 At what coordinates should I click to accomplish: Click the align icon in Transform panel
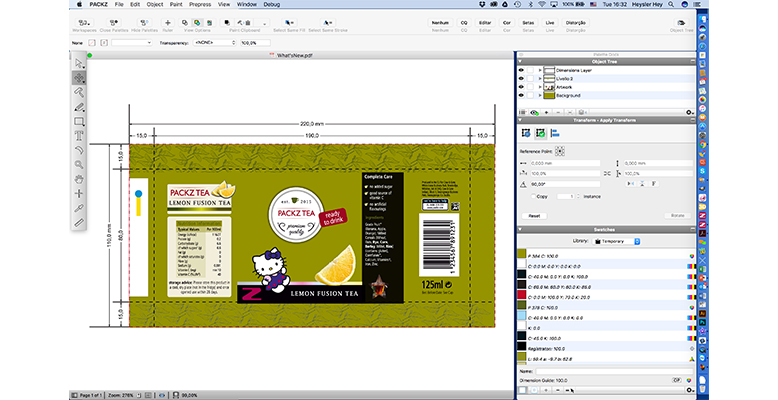[x=555, y=133]
